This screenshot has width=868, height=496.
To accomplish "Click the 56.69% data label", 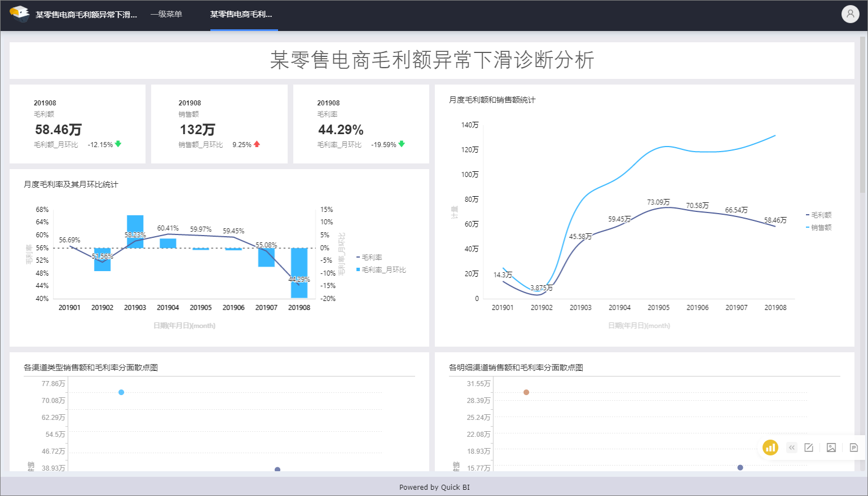I will click(x=69, y=240).
